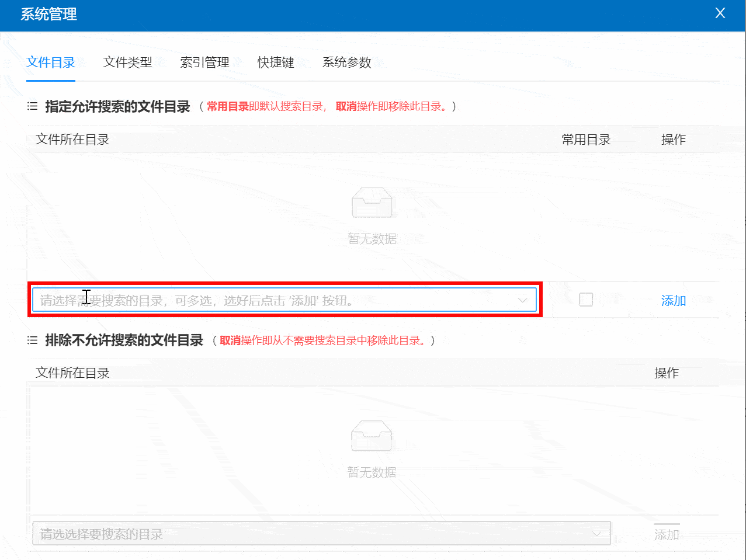Click list icon beside 排除不允许搜索的文件目录 heading

point(33,340)
